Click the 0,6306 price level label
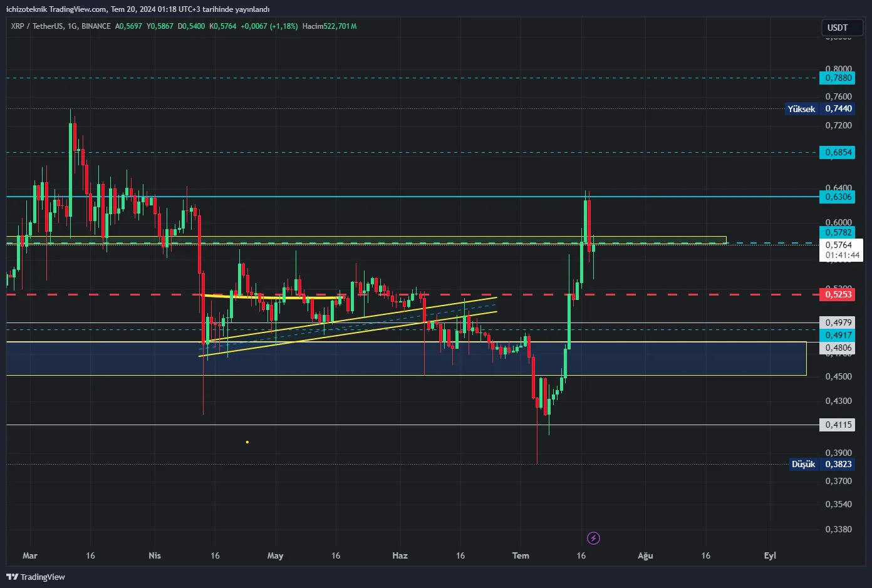 coord(837,197)
